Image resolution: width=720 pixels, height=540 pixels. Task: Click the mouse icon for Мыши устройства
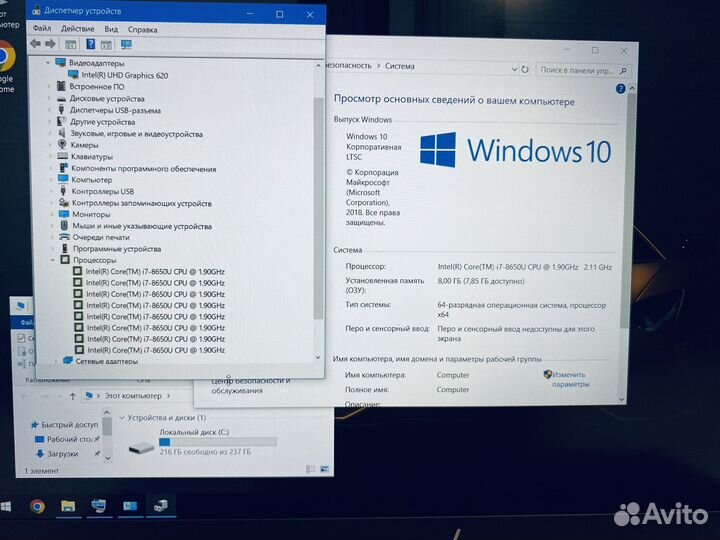(x=64, y=225)
